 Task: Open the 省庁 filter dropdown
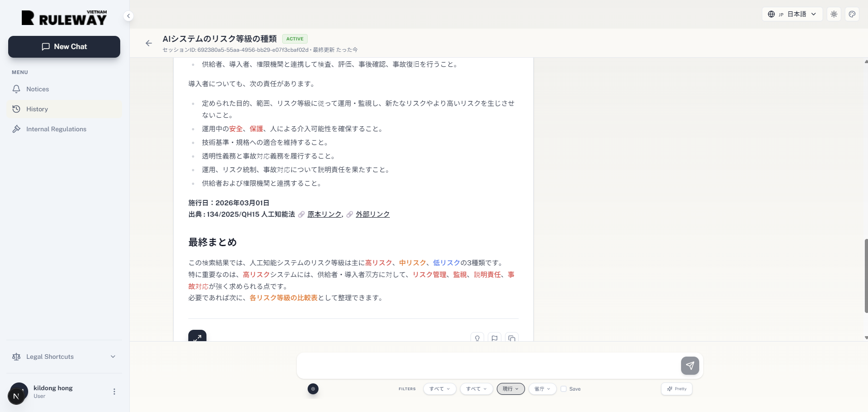(542, 389)
